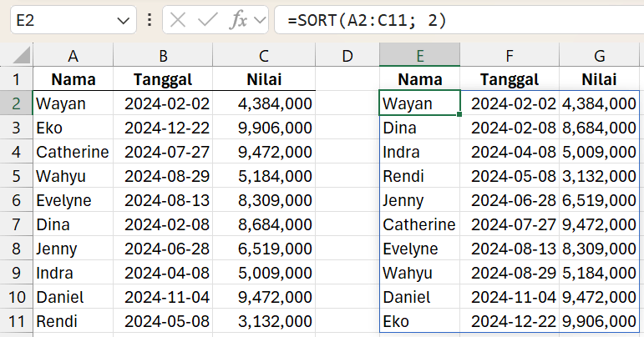Select cell A6 containing Evelyne
This screenshot has height=337, width=644.
coord(74,200)
